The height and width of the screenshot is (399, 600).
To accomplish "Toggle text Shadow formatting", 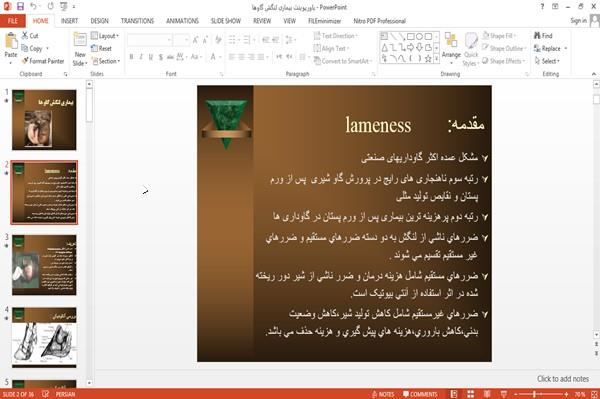I will point(161,57).
